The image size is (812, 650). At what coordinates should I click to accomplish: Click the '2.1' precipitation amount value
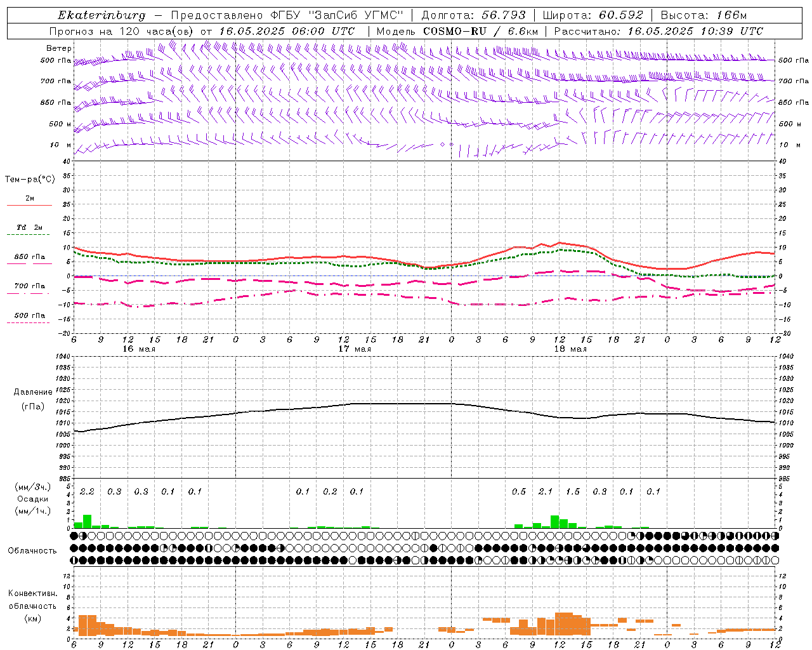coord(546,491)
